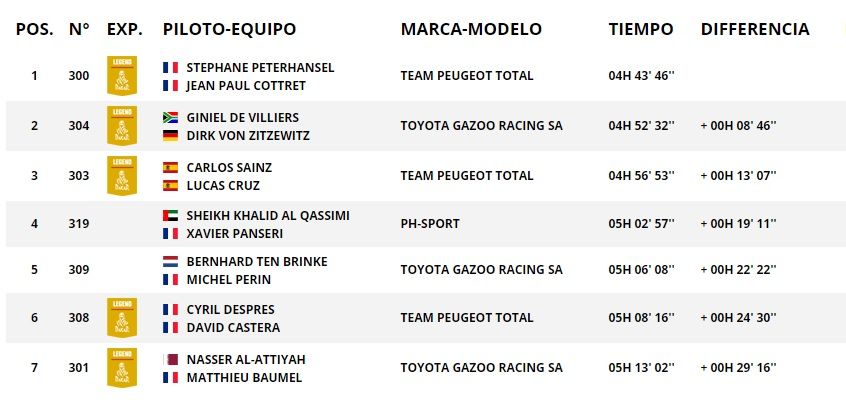Click Qatar flag next to Nasser Al-Attiyah
Image resolution: width=846 pixels, height=405 pixels.
coord(170,359)
